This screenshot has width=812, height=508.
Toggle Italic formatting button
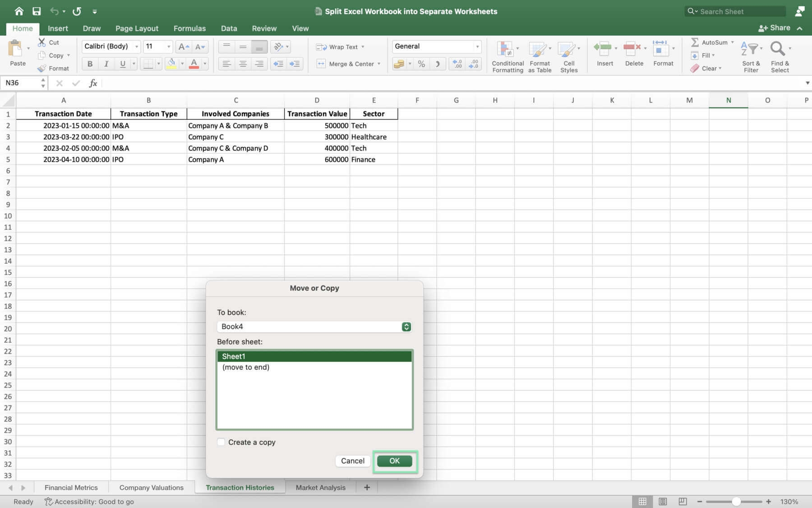(x=106, y=64)
